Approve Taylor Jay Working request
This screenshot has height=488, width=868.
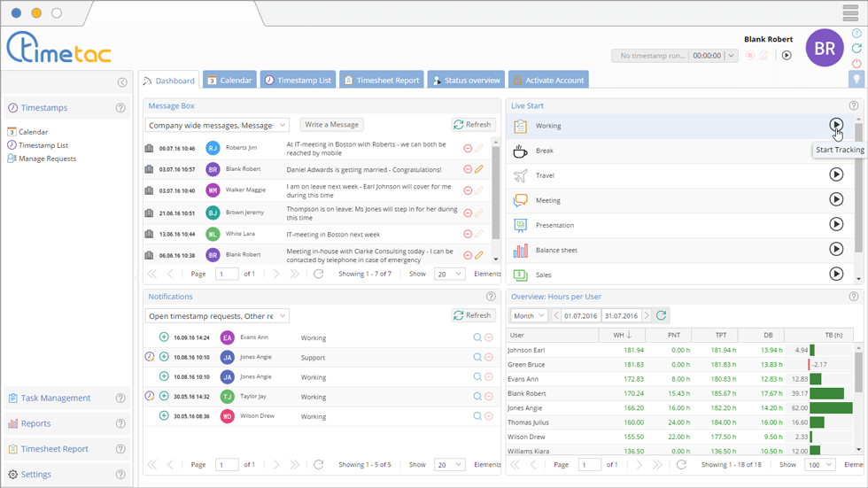(164, 396)
